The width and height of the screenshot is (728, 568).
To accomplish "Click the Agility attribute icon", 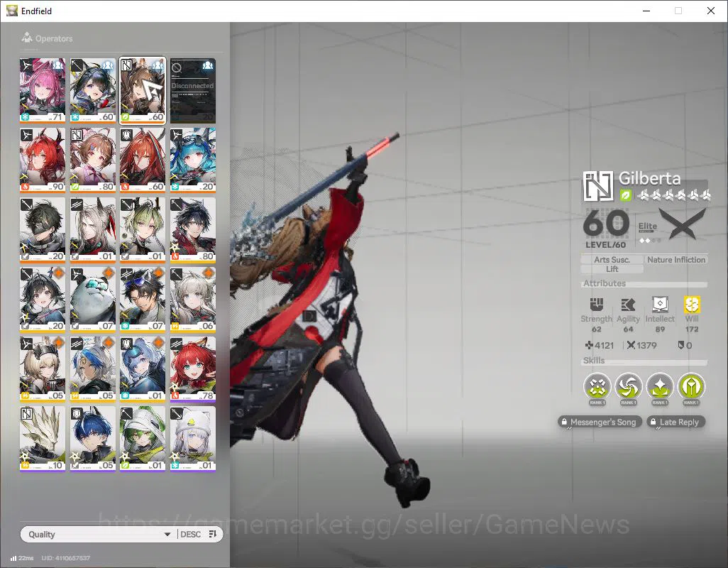I will 628,305.
